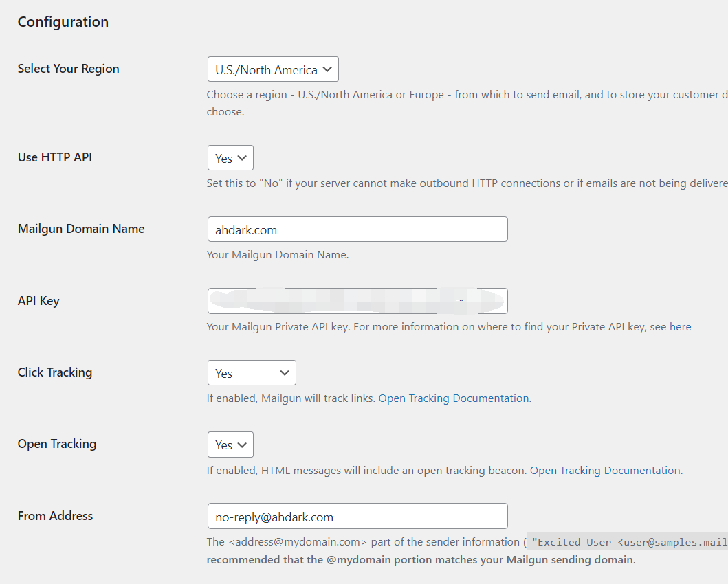
Task: Click the 'Use HTTP API' label
Action: [x=55, y=157]
